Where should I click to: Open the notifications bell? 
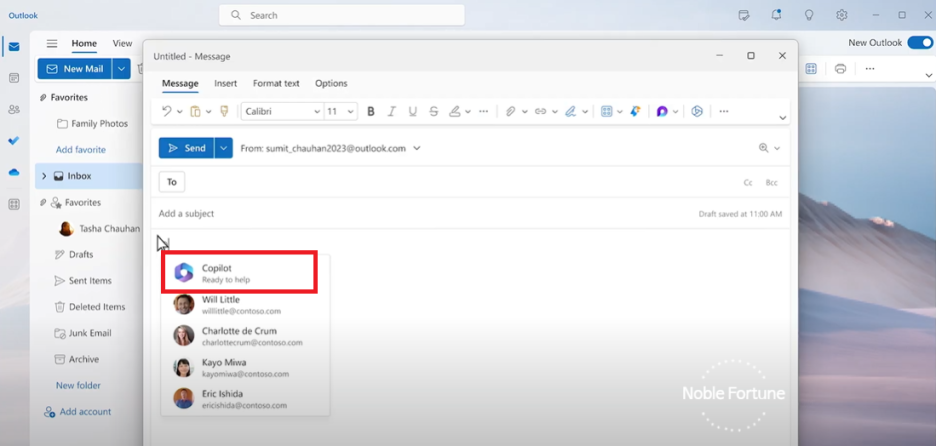(x=776, y=15)
